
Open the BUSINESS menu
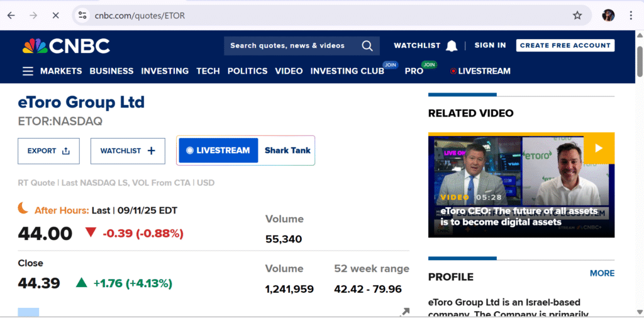tap(111, 71)
